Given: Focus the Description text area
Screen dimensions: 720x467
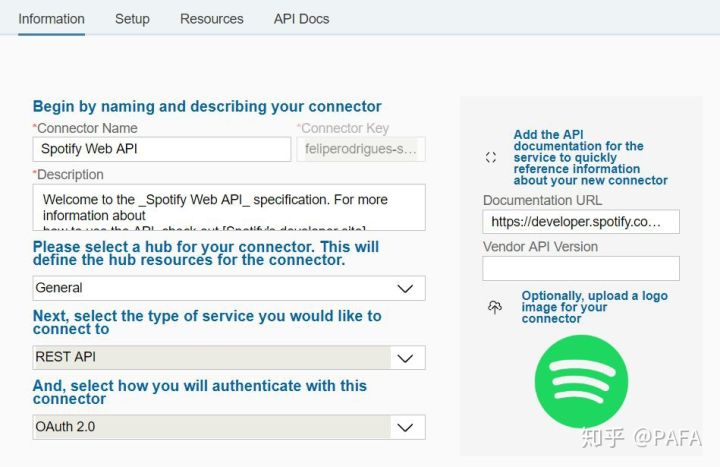Looking at the screenshot, I should click(x=228, y=207).
